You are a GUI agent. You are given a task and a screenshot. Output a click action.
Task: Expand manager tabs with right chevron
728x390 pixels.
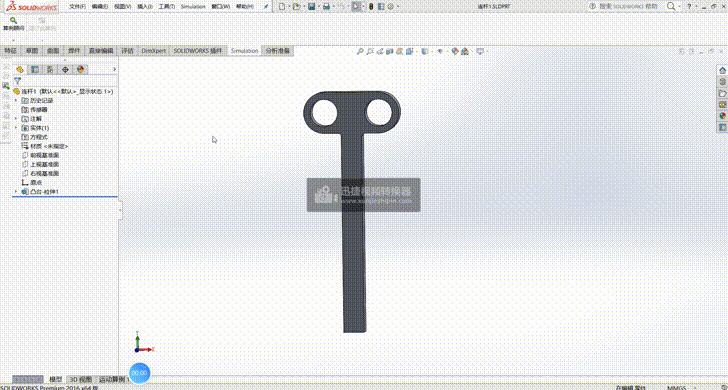[114, 69]
